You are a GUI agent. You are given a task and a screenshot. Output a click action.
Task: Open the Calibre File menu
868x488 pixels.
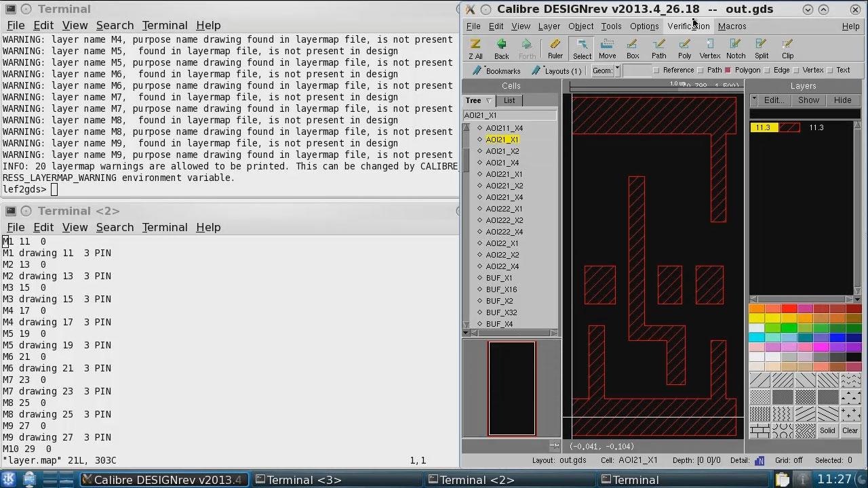(x=473, y=26)
